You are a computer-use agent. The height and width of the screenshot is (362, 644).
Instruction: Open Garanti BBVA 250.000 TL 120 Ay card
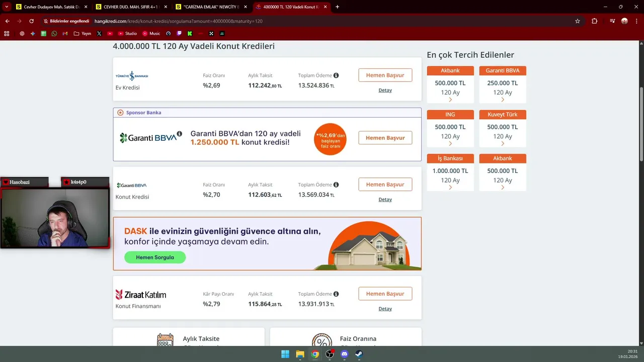tap(503, 84)
